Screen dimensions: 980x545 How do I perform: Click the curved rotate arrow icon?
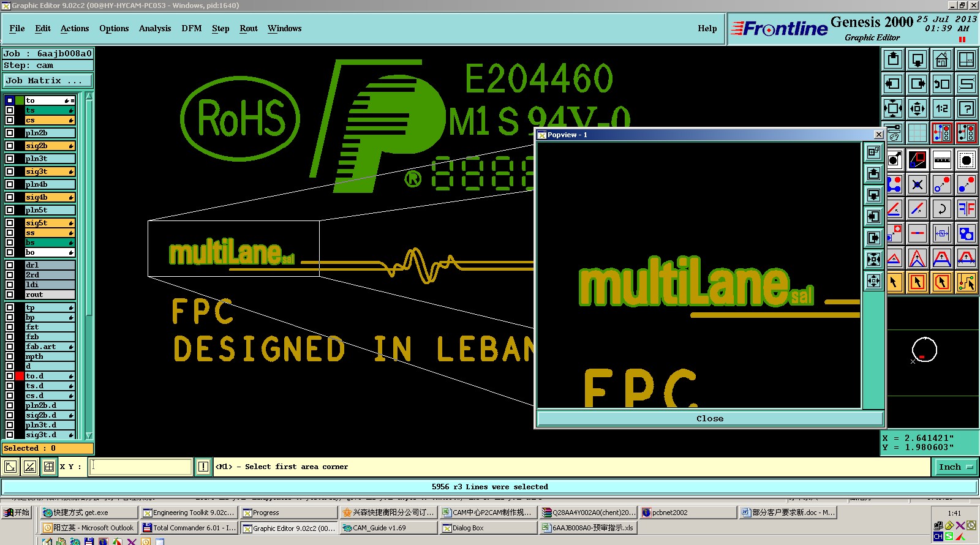pos(942,209)
